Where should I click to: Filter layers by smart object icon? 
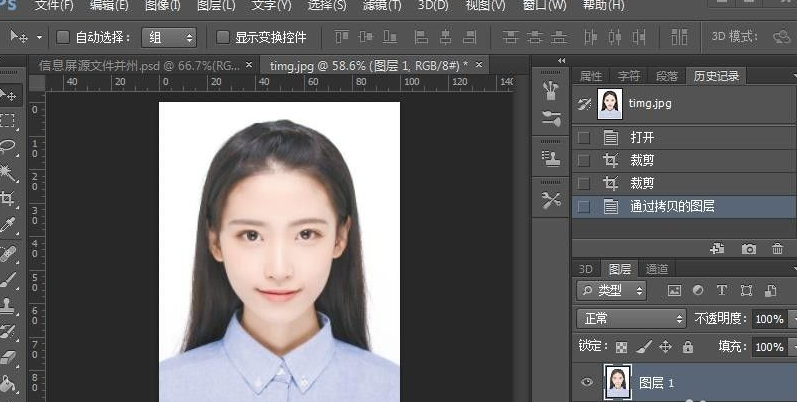click(771, 290)
